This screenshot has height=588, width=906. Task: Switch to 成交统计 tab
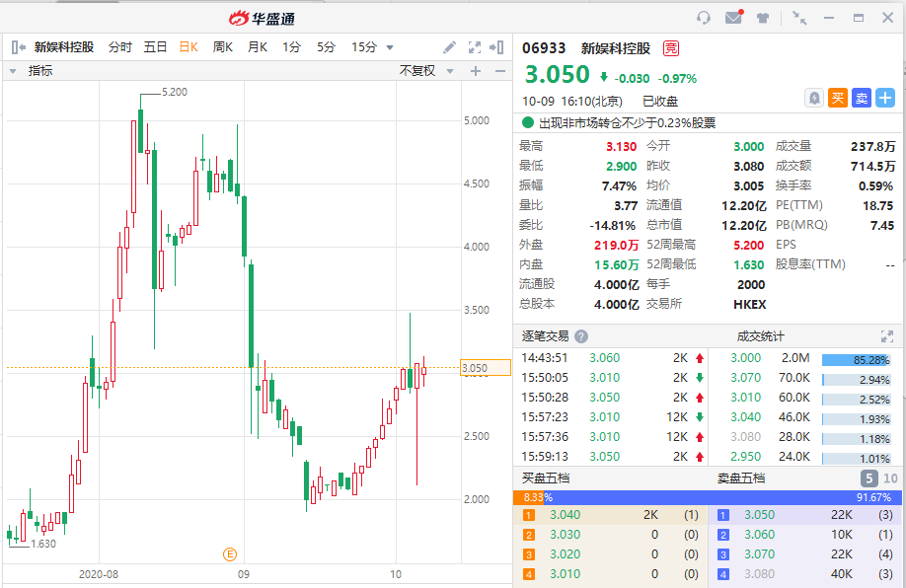pyautogui.click(x=760, y=336)
